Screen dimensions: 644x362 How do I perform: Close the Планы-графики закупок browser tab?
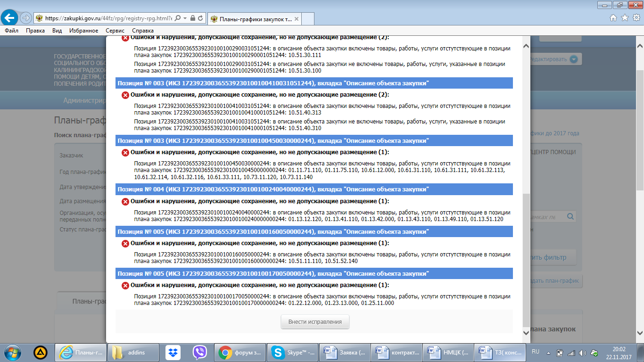click(296, 19)
